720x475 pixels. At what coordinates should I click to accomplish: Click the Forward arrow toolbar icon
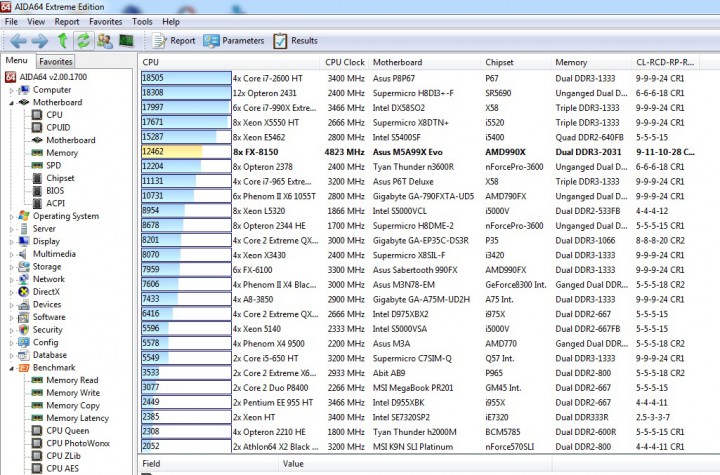point(40,41)
